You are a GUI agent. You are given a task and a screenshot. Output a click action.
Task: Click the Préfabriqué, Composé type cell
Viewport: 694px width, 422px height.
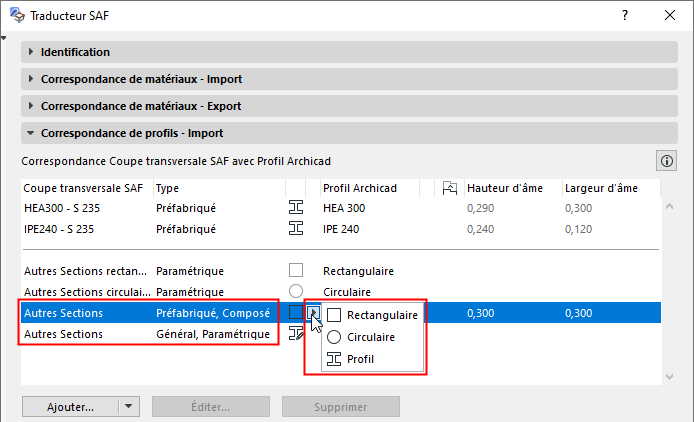213,313
